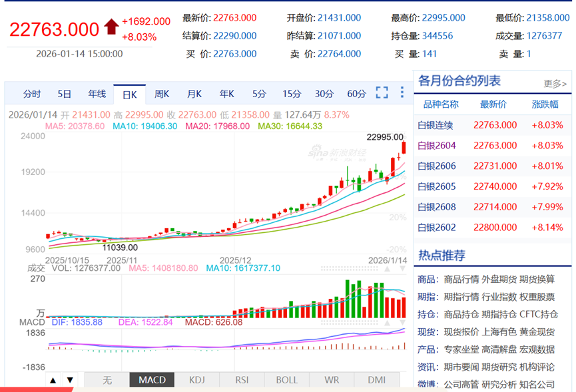Click the up-arrow button beside indicator bar
This screenshot has height=392, width=576.
coord(53,379)
